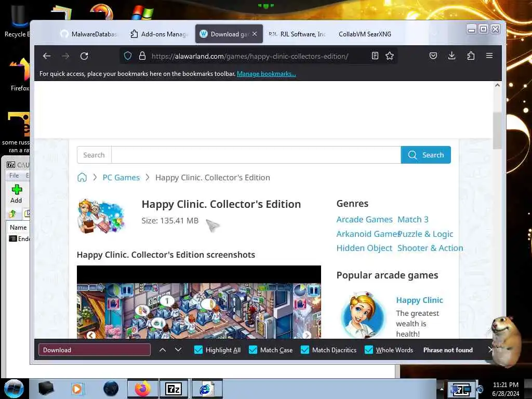Click the browser URL address bar
This screenshot has width=532, height=399.
249,56
